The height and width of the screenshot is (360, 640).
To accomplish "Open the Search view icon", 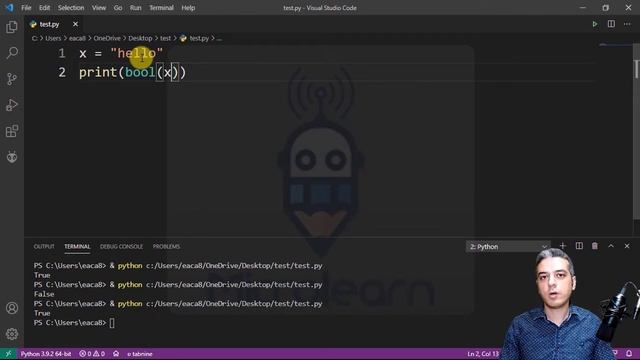I will click(x=12, y=53).
